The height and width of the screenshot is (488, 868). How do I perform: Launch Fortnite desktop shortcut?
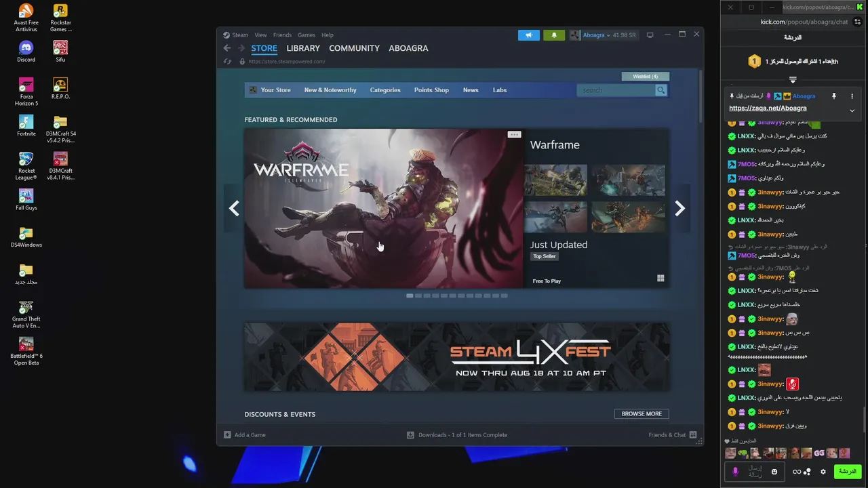tap(26, 125)
